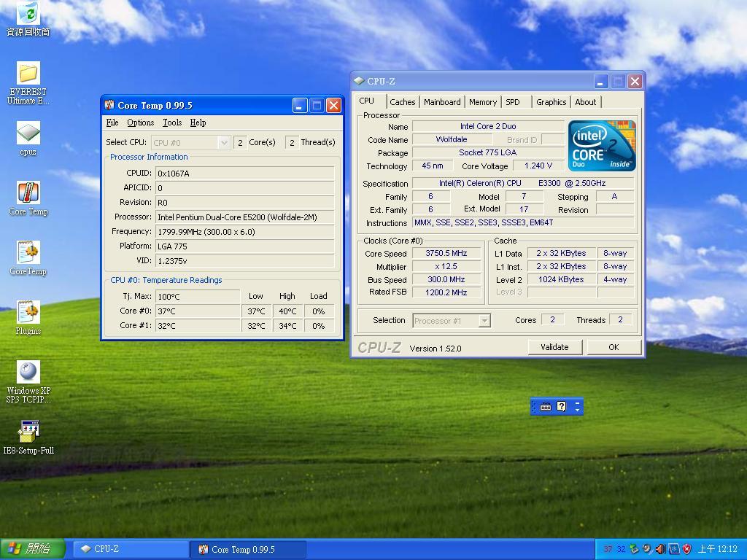Click the taskbar clock 12:12
Screen dimensions: 747x560
pyautogui.click(x=718, y=549)
